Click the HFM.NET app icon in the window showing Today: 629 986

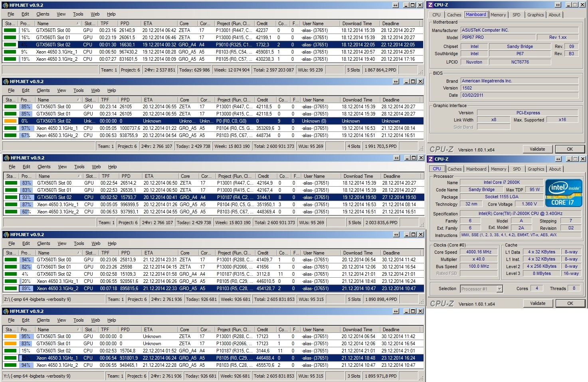point(5,5)
